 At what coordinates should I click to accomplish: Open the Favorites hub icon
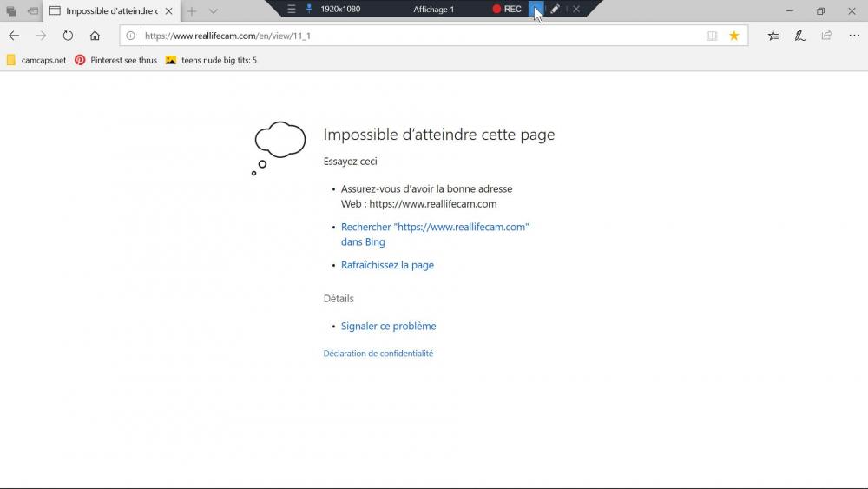(773, 36)
